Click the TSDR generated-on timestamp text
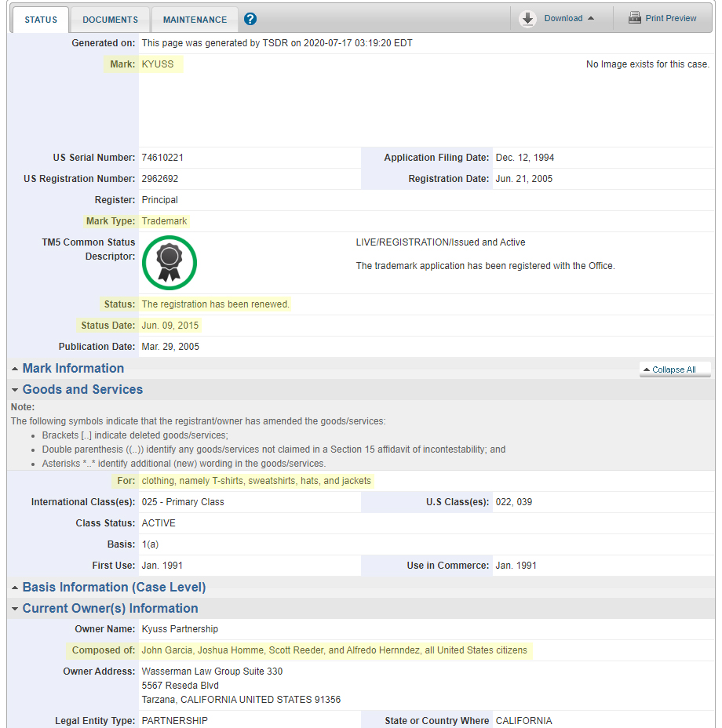 pyautogui.click(x=277, y=43)
